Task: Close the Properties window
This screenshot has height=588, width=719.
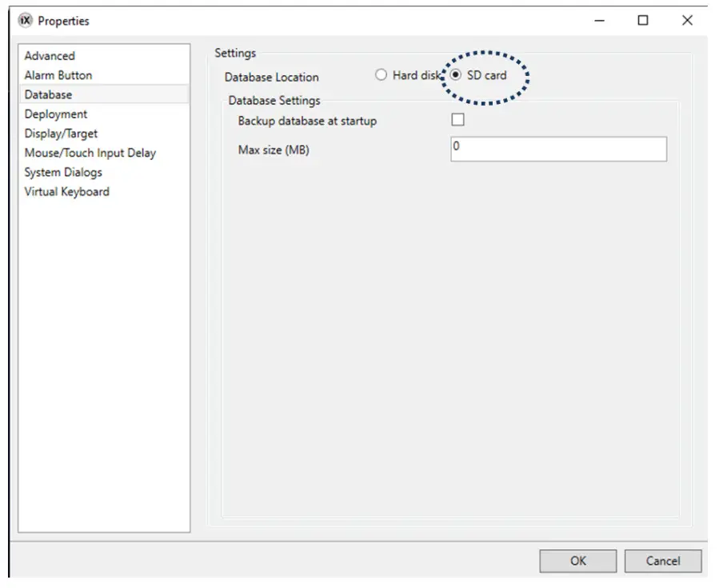Action: (x=687, y=21)
